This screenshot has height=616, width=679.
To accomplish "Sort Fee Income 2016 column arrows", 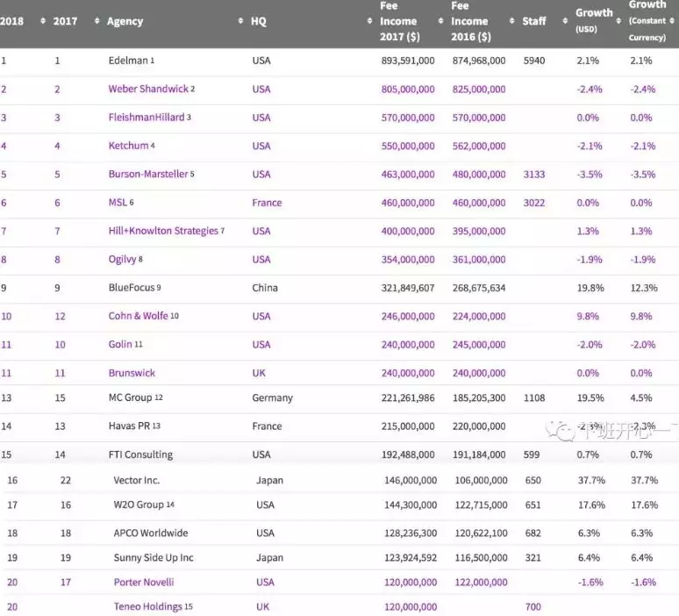I will pyautogui.click(x=511, y=21).
